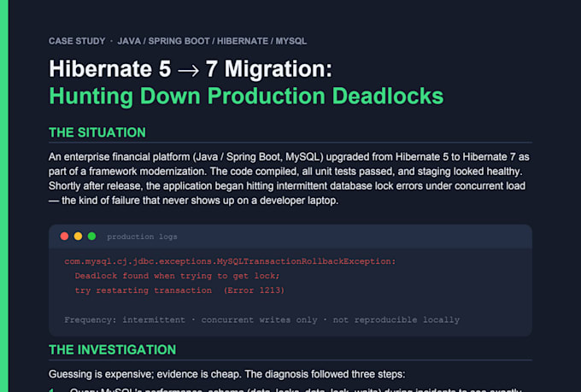581x392 pixels.
Task: Click the green dot in production logs window
Action: (x=92, y=237)
